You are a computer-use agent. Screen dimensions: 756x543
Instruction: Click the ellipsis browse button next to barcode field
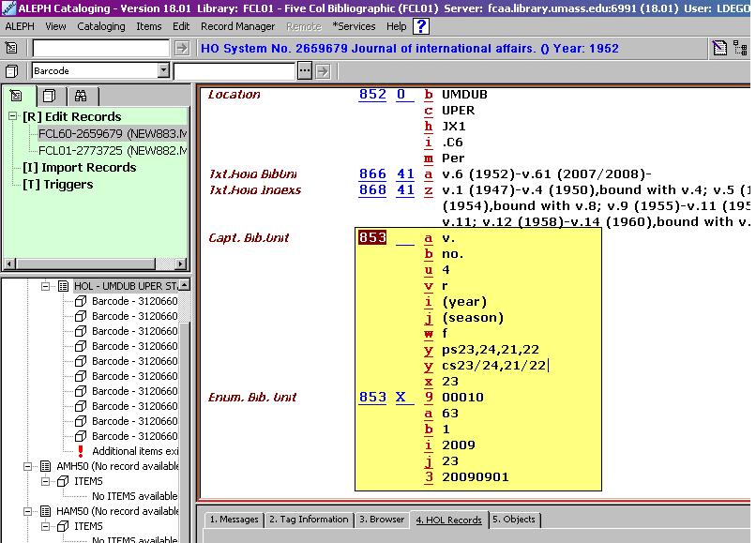pyautogui.click(x=304, y=70)
